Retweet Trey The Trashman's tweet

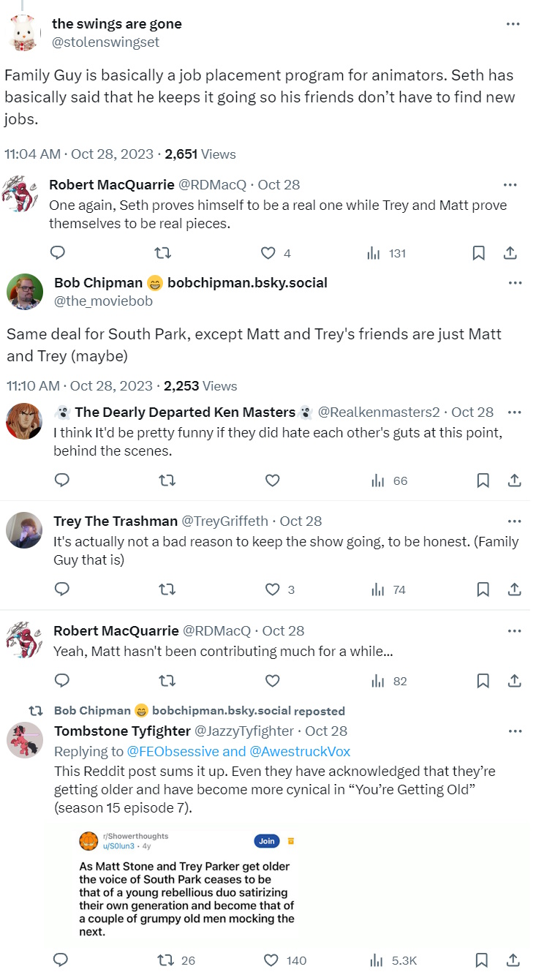click(167, 589)
